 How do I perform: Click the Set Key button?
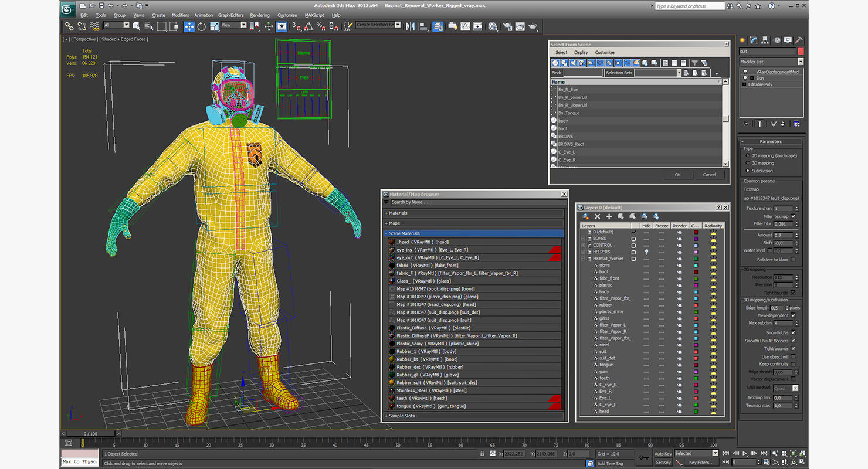[x=663, y=463]
